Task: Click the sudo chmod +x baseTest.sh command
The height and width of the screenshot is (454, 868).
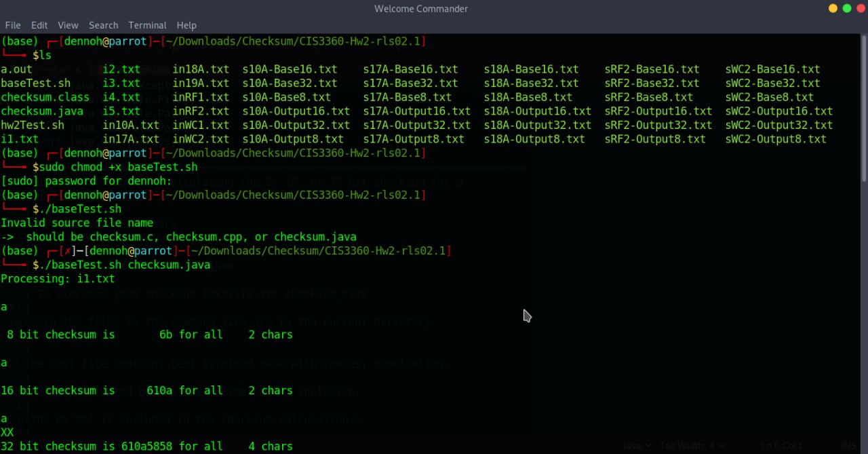Action: (115, 167)
